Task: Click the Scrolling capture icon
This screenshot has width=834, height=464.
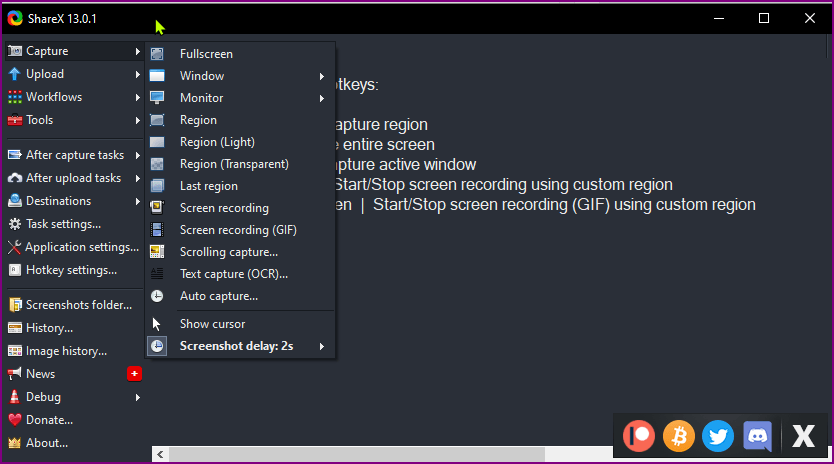Action: point(157,252)
